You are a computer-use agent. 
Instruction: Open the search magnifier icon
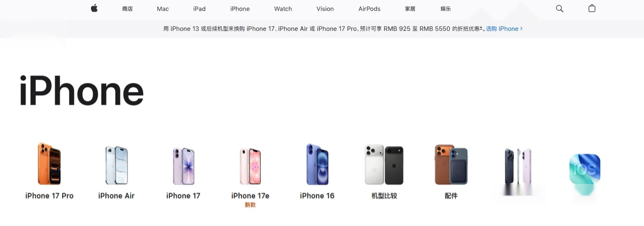[x=559, y=8]
